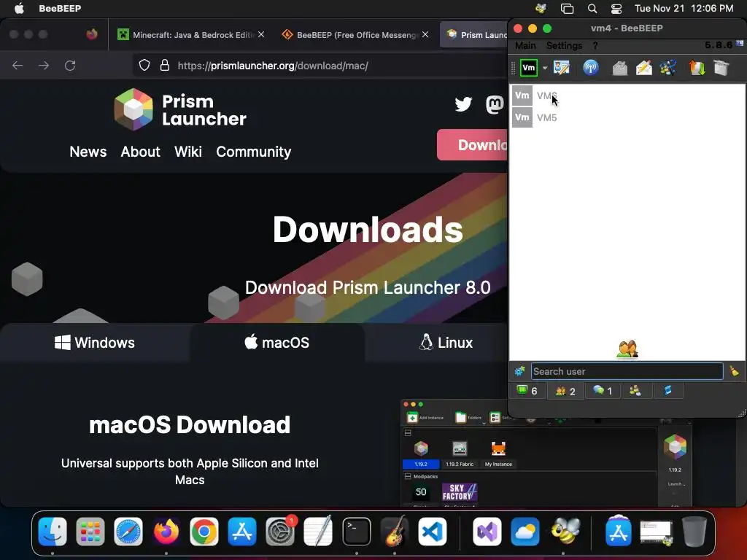Click the gray mailbox icon in BeeBEEP toolbar
Viewport: 747px width, 560px height.
click(619, 68)
